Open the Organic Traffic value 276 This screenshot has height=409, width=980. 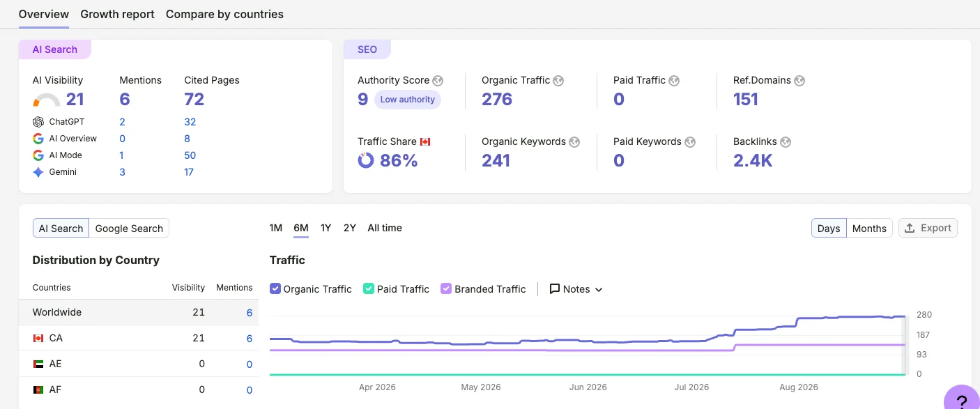click(497, 100)
